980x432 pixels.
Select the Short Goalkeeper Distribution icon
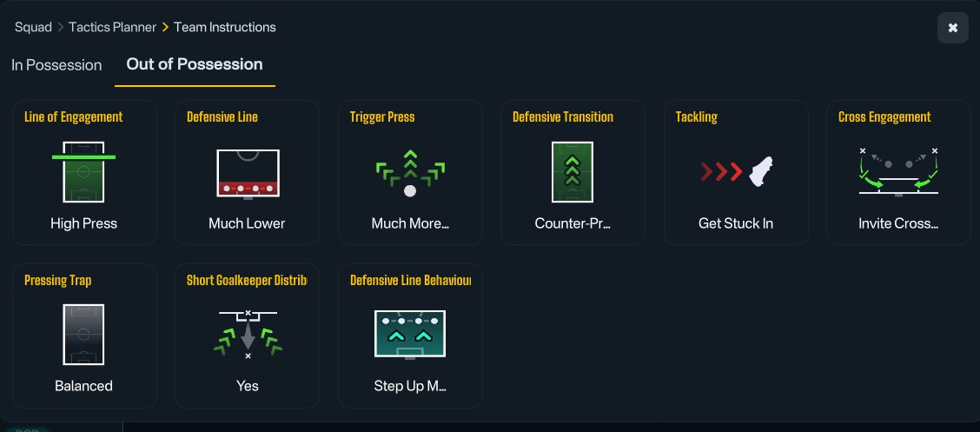click(x=248, y=335)
